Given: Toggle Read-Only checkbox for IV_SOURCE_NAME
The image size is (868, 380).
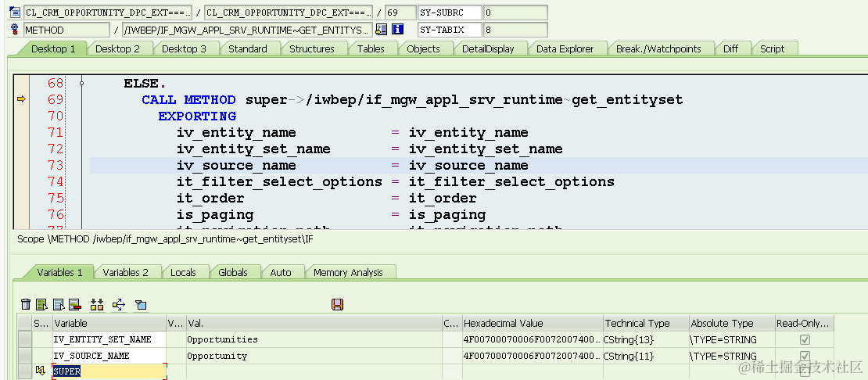Looking at the screenshot, I should pyautogui.click(x=805, y=356).
